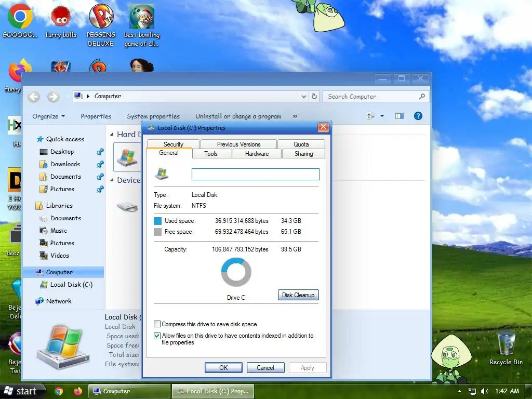Go forward in the Computer window
The width and height of the screenshot is (532, 399).
[54, 97]
